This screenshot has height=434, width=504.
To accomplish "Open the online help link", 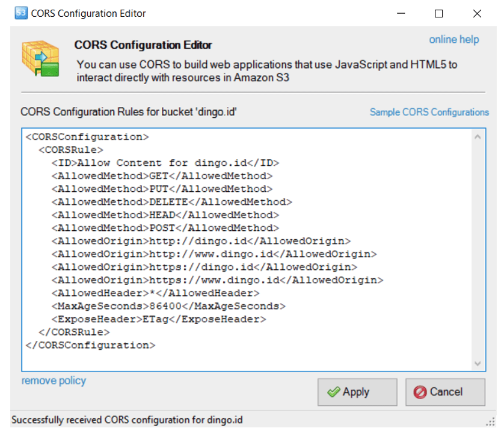I will [x=453, y=40].
